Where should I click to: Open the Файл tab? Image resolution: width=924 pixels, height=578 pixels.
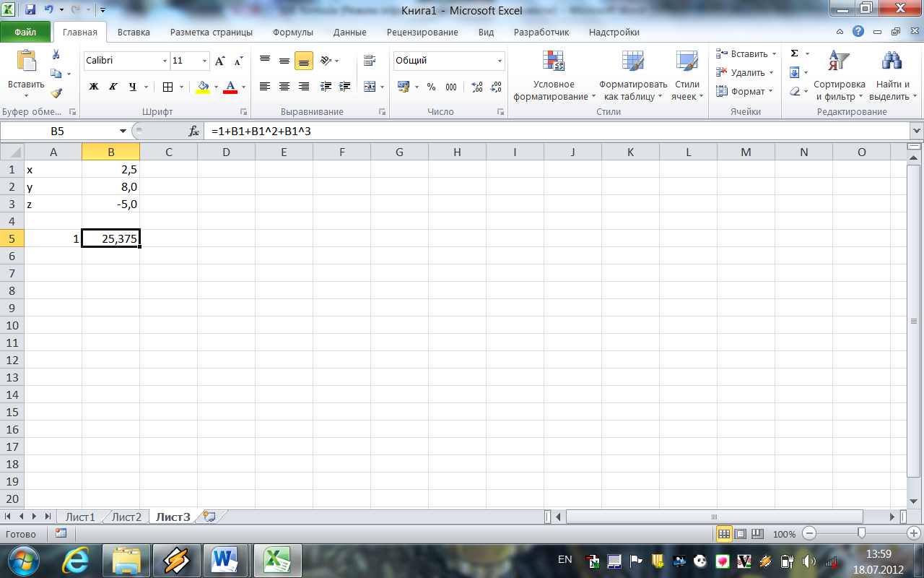coord(25,32)
